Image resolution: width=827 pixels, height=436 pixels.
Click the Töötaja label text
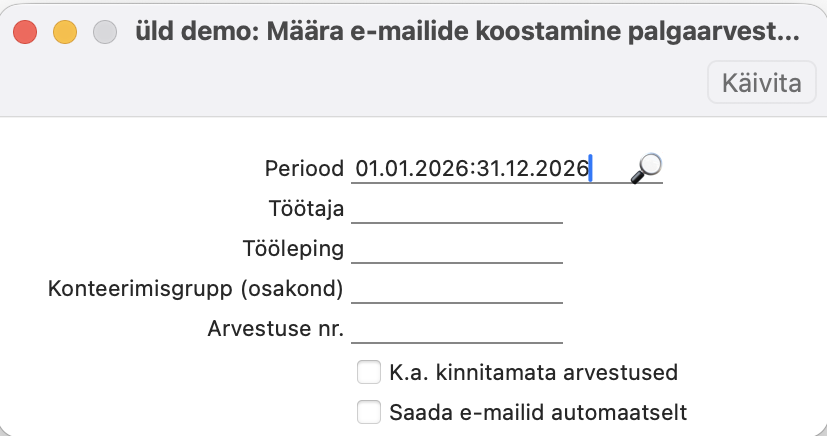click(306, 209)
